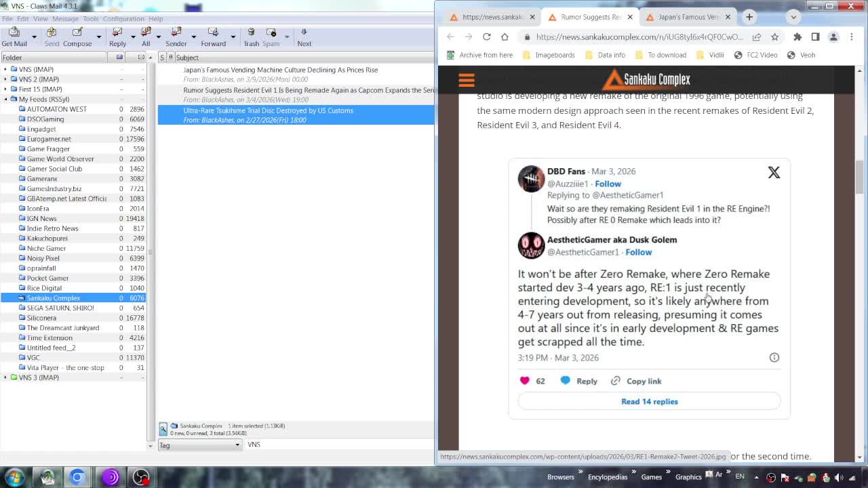Switch to the Japan's Famous Vending tab

tap(688, 17)
